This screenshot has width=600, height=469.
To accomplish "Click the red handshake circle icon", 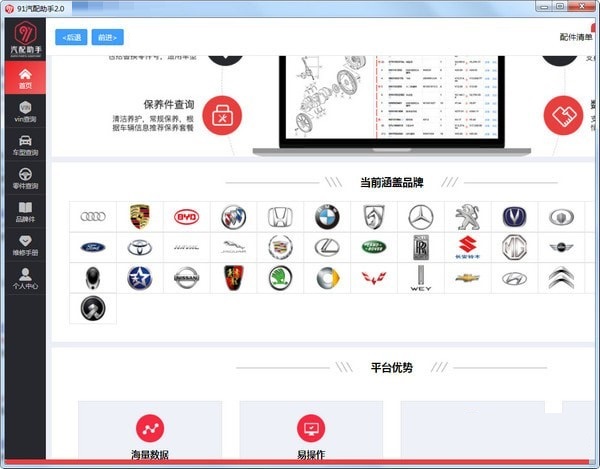I will click(563, 116).
